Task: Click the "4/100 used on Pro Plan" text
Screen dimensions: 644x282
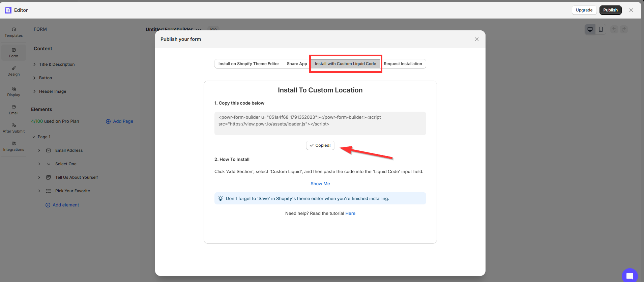Action: click(x=55, y=121)
